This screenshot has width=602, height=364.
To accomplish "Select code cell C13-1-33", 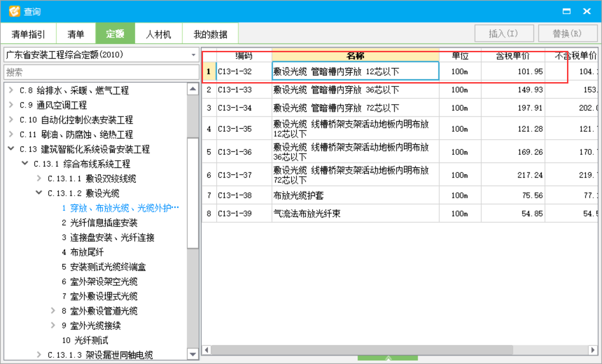I will point(244,90).
